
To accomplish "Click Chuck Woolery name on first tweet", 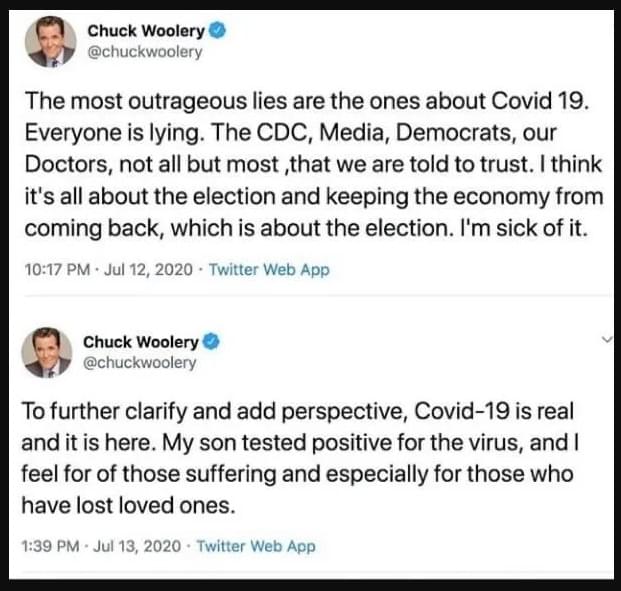I will [x=146, y=31].
